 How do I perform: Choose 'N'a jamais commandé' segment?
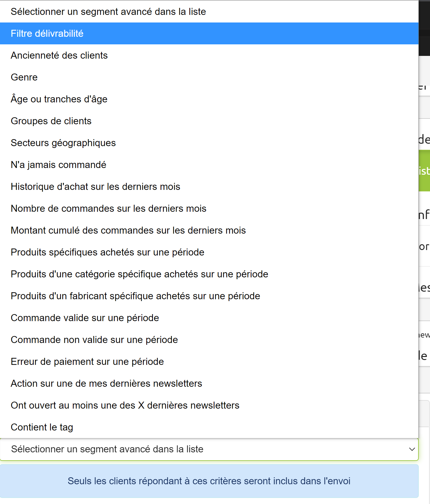pos(209,165)
